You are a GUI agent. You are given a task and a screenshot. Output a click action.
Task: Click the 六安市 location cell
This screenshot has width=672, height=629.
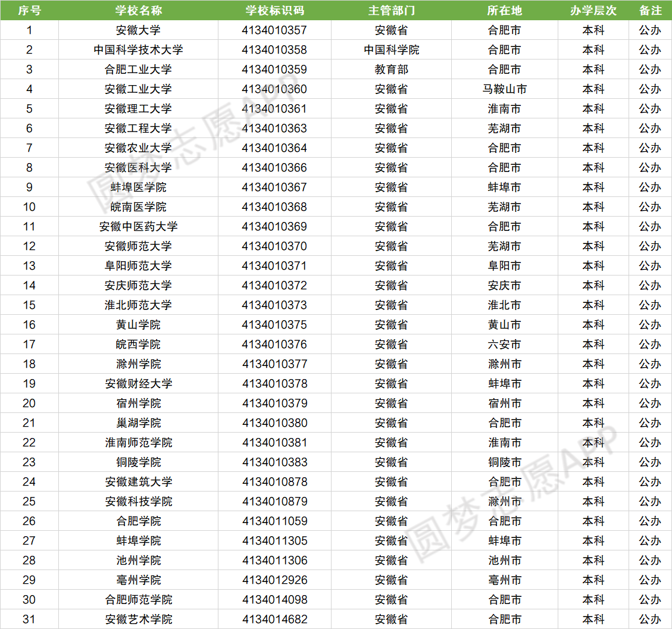504,345
